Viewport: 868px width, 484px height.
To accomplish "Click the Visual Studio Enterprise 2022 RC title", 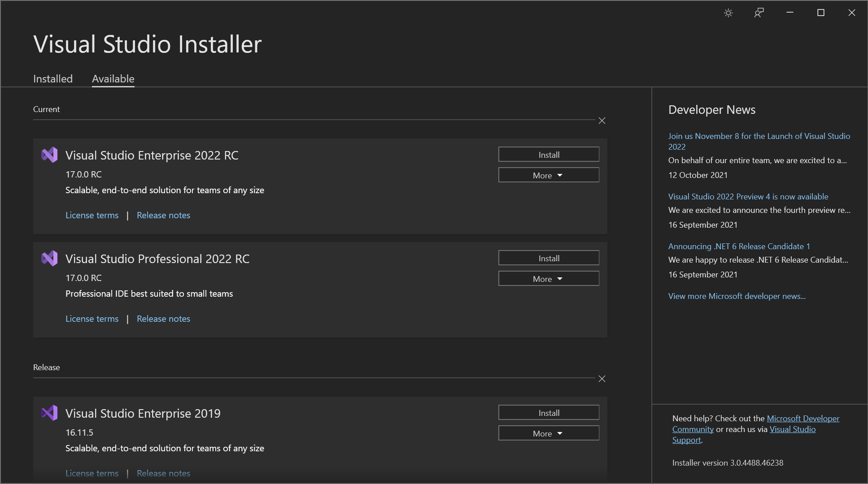I will 152,156.
